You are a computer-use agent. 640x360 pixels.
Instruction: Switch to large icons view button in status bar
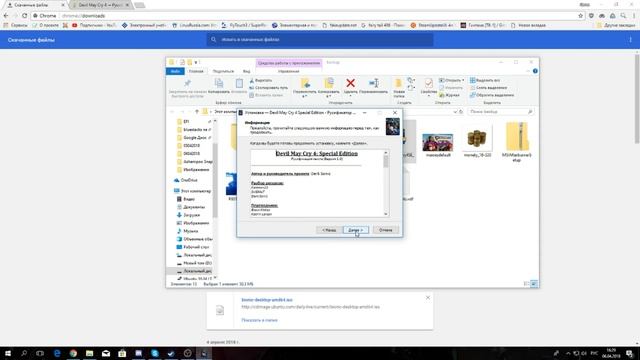click(534, 284)
